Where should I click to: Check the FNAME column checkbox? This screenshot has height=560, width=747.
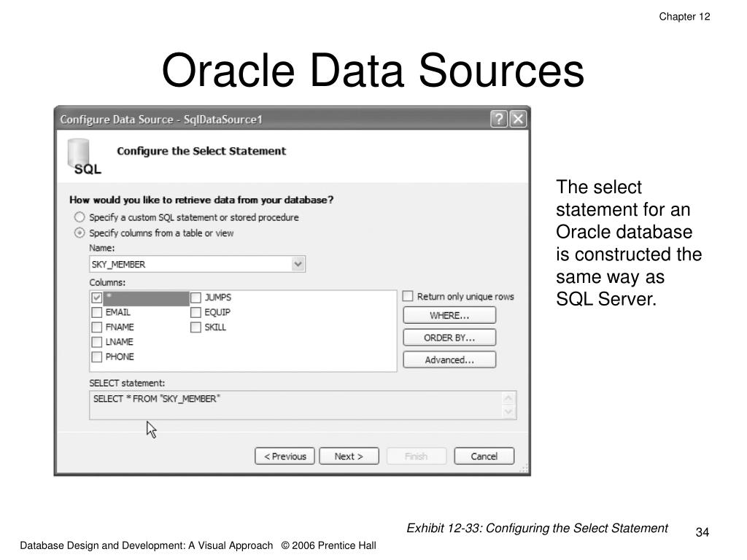tap(97, 327)
